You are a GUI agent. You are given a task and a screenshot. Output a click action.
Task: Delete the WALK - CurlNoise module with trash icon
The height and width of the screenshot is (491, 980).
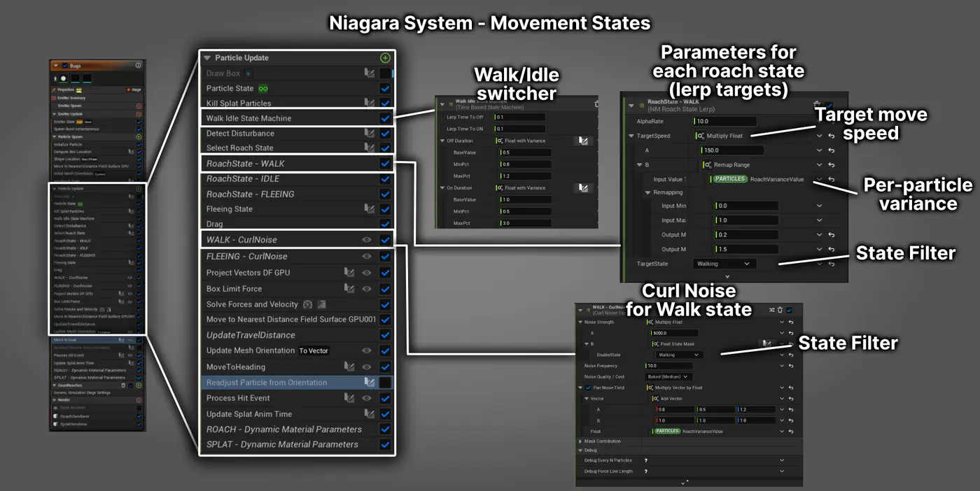point(780,310)
